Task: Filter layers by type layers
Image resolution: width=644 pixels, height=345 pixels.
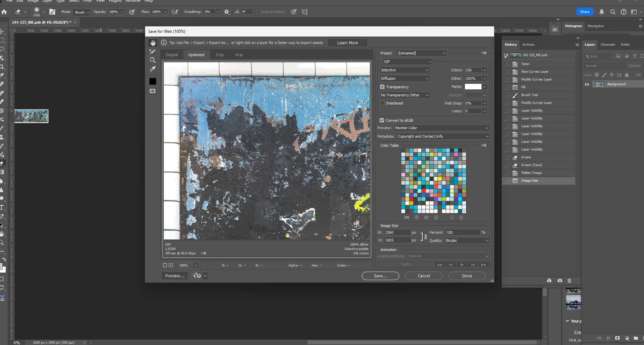Action: click(x=635, y=56)
